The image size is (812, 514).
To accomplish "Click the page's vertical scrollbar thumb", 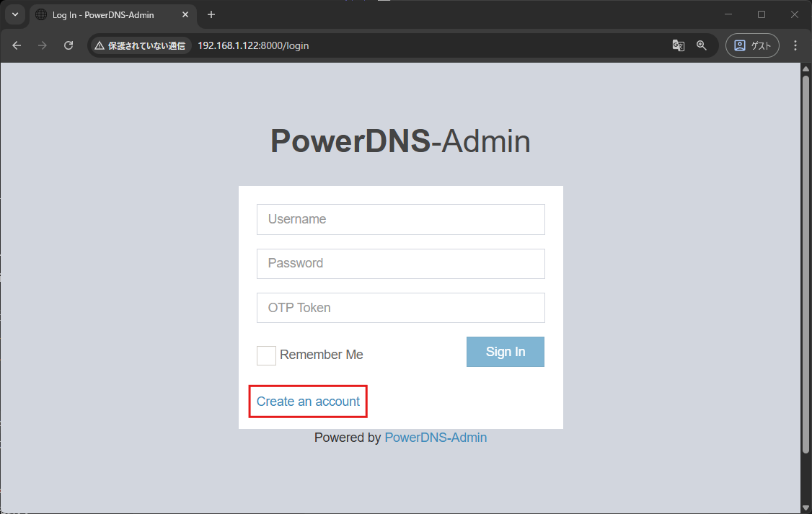I will point(806,265).
